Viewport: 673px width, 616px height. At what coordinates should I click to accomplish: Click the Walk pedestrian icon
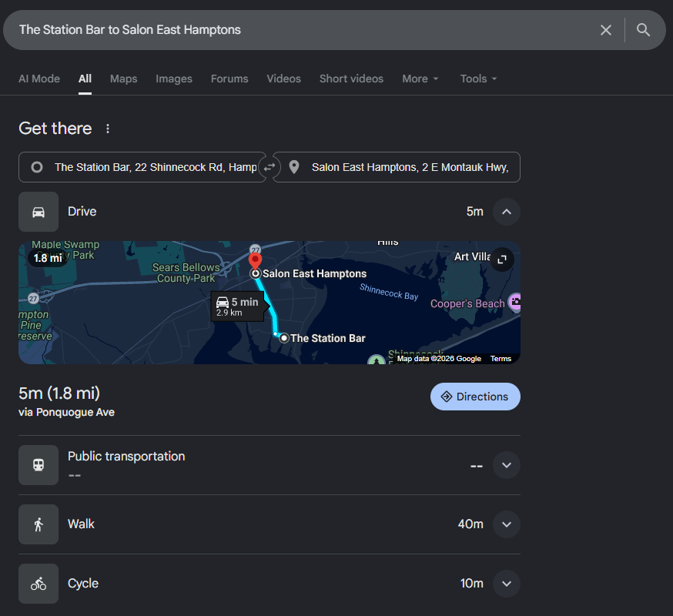pos(39,524)
